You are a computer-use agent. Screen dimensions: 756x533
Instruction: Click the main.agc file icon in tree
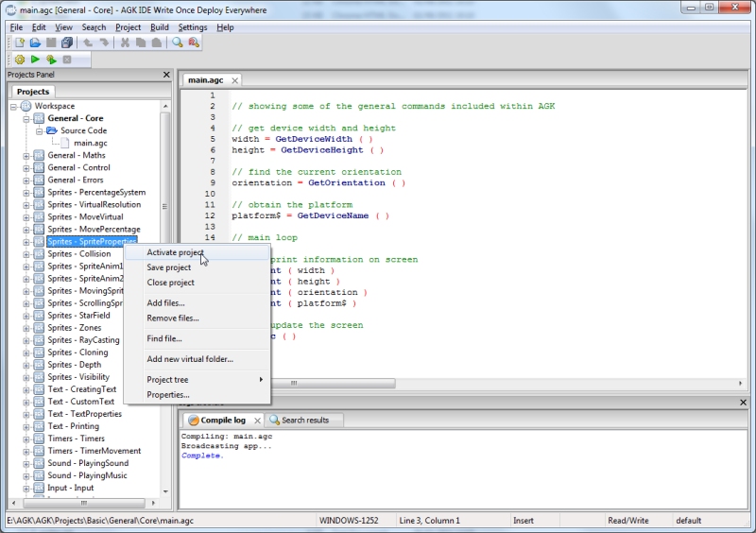coord(65,144)
